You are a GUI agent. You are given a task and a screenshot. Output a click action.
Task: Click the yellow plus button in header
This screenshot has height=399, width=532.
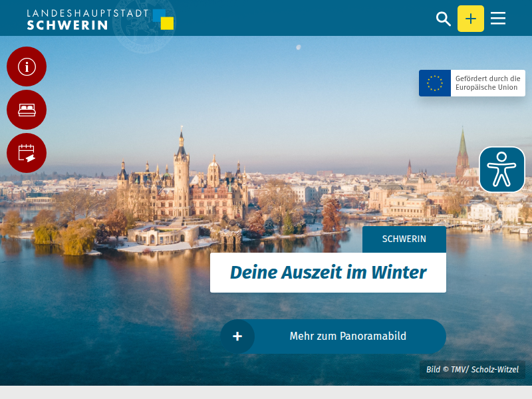pos(471,19)
